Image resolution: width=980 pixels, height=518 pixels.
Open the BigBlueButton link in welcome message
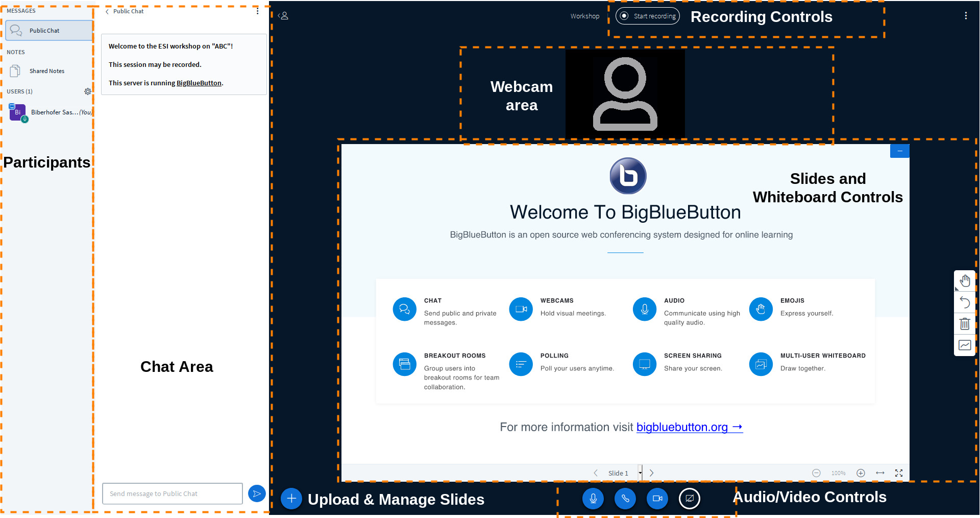click(199, 83)
